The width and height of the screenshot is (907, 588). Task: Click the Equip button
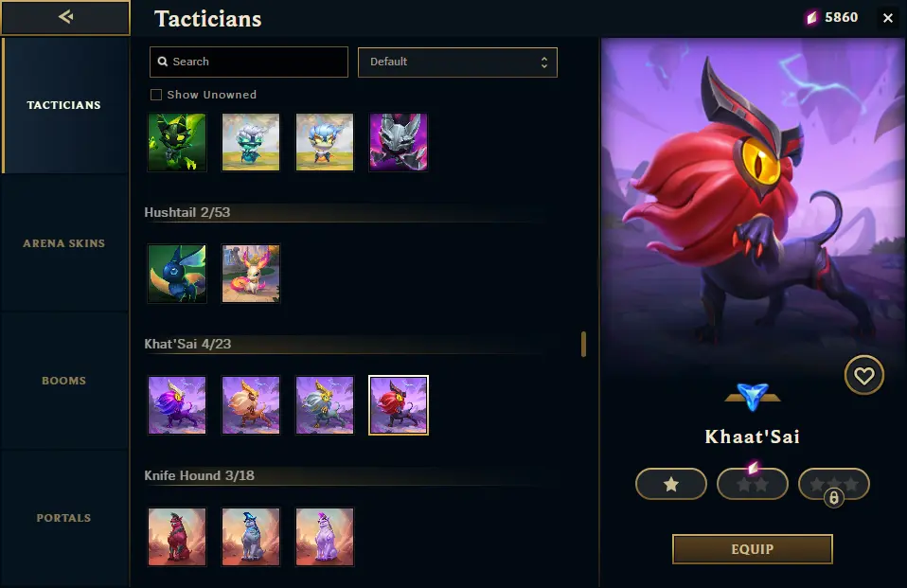point(752,548)
